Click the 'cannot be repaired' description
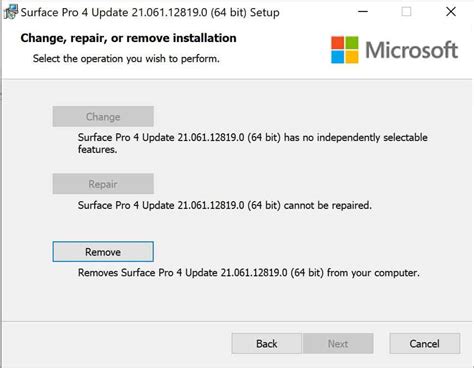 225,205
